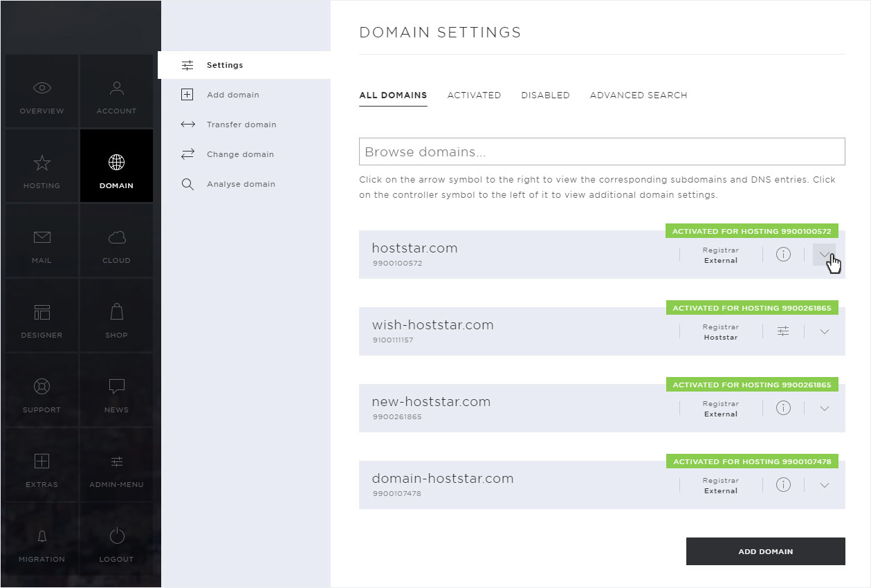The height and width of the screenshot is (588, 871).
Task: Focus the Browse domains search field
Action: click(x=602, y=151)
